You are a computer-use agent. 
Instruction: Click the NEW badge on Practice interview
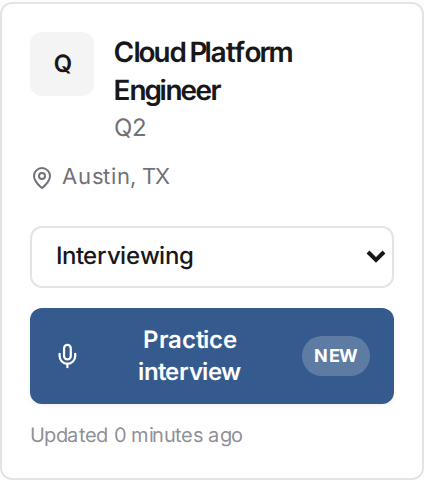pyautogui.click(x=336, y=356)
